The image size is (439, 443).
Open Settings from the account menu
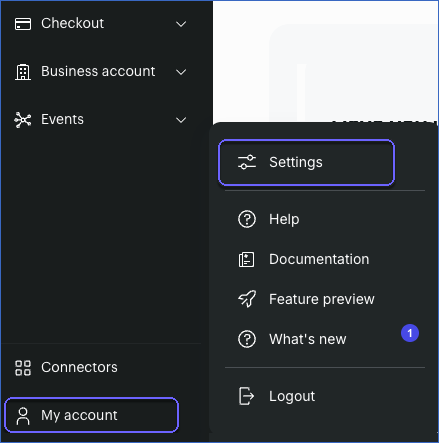click(x=306, y=162)
